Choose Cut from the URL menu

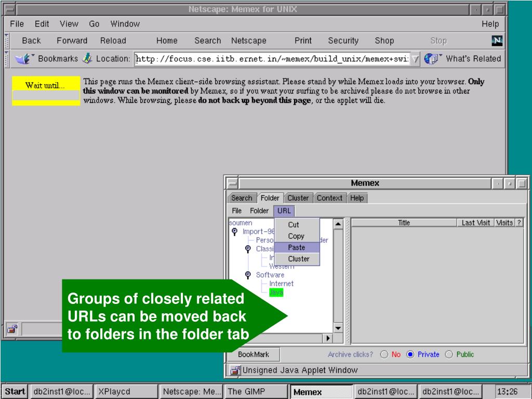point(297,224)
